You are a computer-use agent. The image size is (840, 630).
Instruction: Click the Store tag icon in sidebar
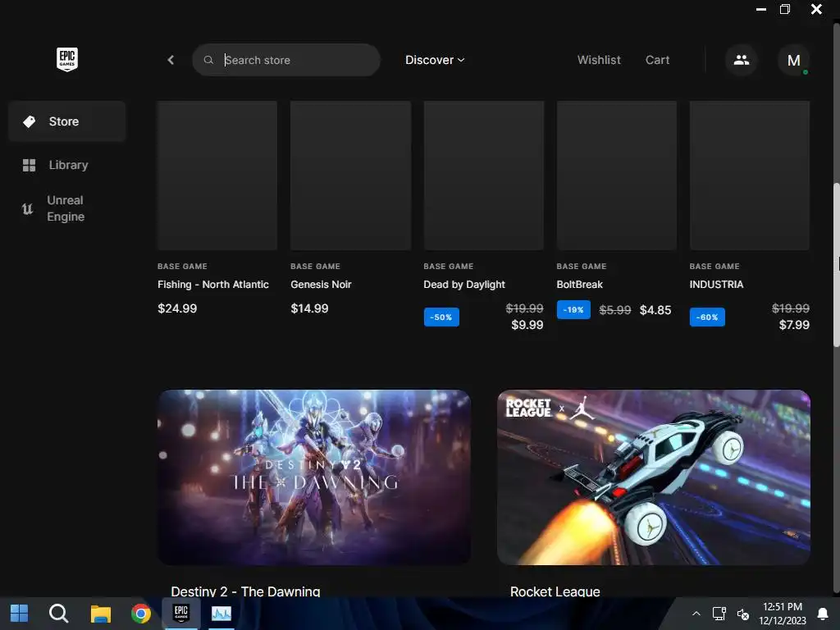tap(29, 121)
